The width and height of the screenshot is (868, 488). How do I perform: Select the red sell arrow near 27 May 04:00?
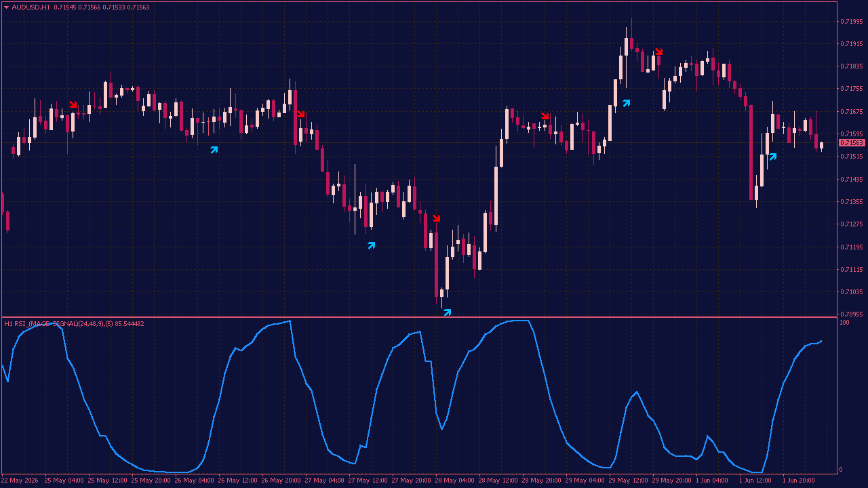pyautogui.click(x=301, y=114)
